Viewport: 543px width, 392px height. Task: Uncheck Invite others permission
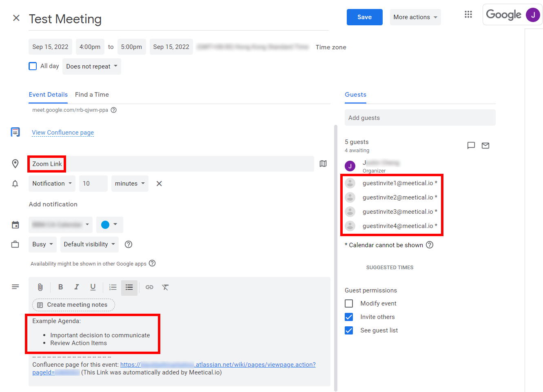point(349,317)
